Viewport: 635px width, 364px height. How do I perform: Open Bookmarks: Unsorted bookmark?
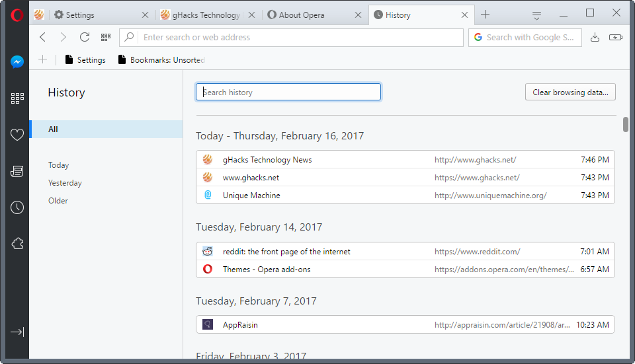[x=161, y=60]
